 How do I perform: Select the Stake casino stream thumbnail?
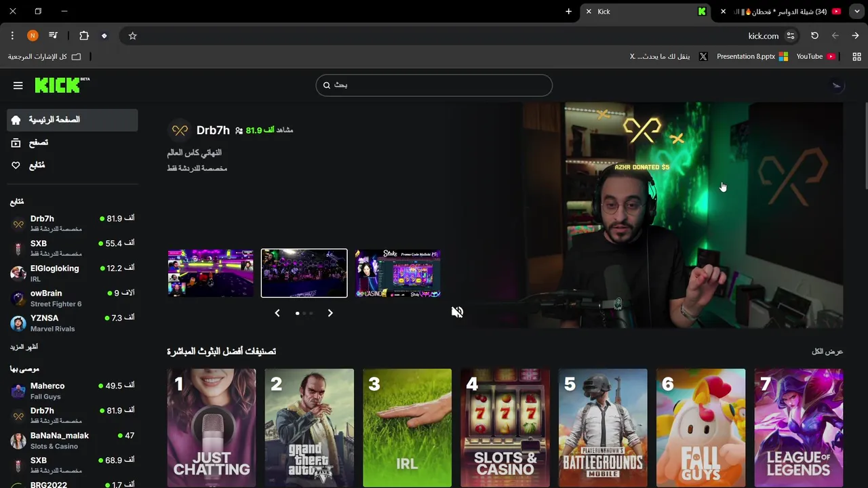pos(397,273)
